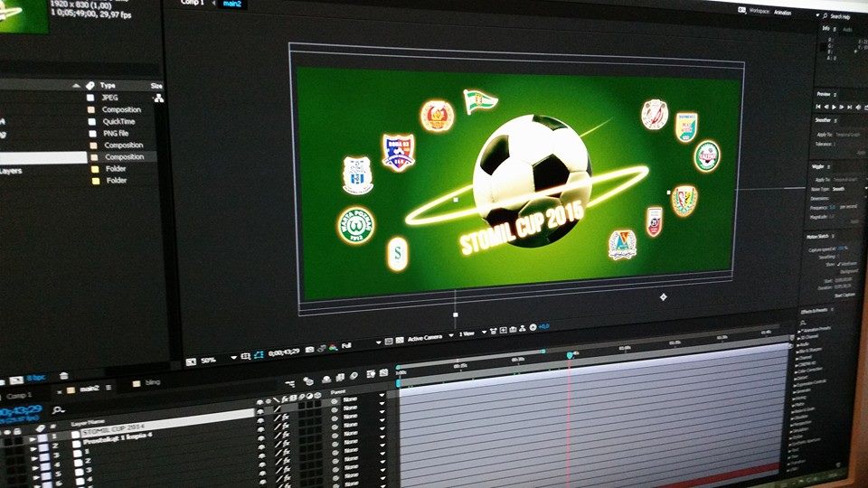The width and height of the screenshot is (868, 488).
Task: Toggle visibility eye of Prostokąt 1 kopia 4 layer
Action: [x=259, y=420]
